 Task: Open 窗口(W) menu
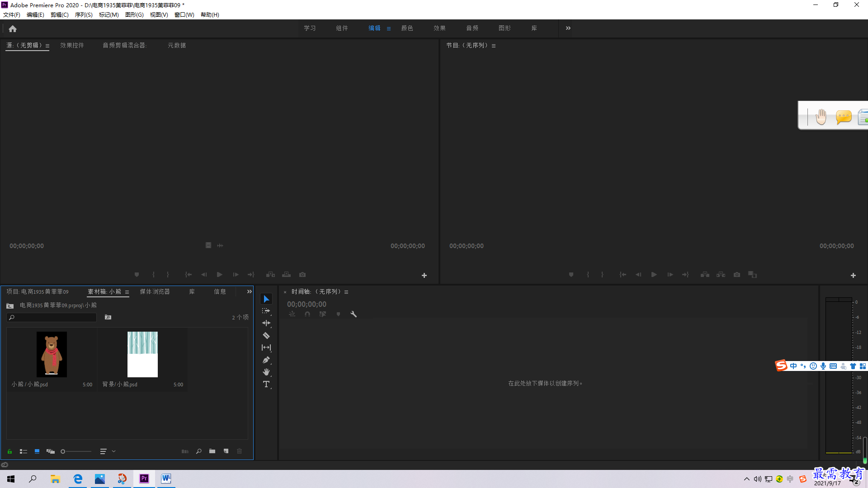click(x=184, y=15)
